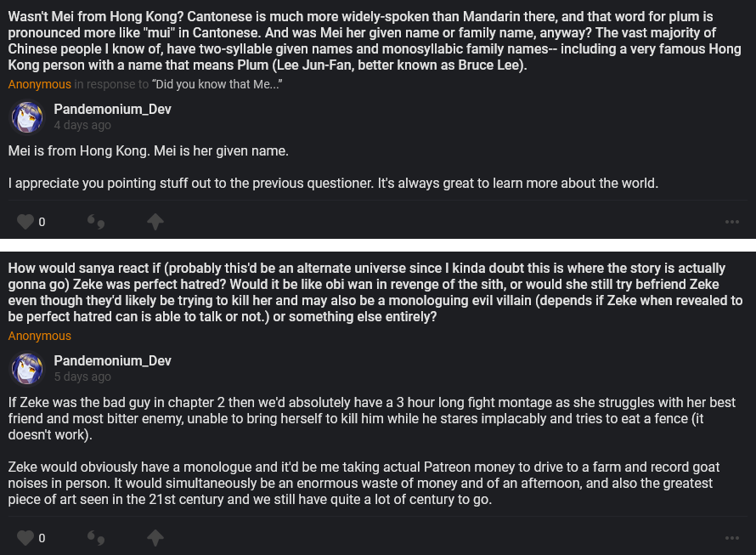Open the options menu for the Mei answer
Image resolution: width=756 pixels, height=555 pixels.
point(732,222)
